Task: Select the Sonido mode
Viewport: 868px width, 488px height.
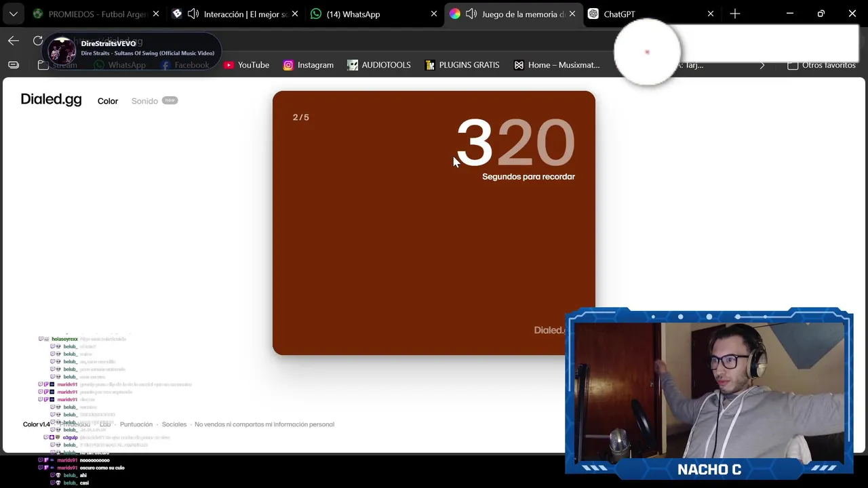Action: [x=144, y=101]
